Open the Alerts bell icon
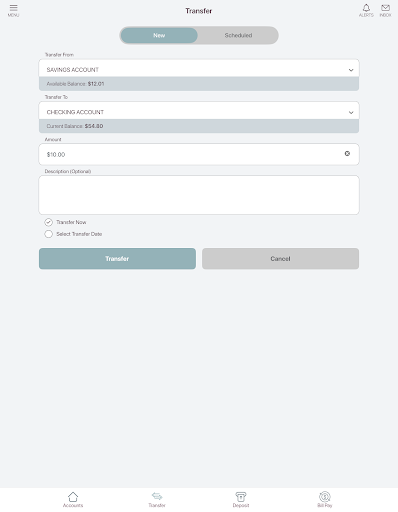This screenshot has width=398, height=512. click(366, 8)
